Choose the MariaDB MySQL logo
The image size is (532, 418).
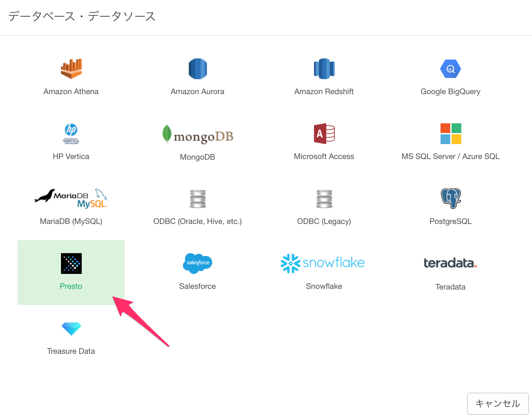coord(71,198)
